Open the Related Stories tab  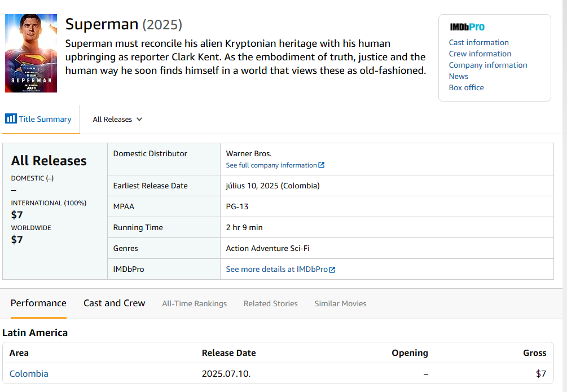(270, 303)
